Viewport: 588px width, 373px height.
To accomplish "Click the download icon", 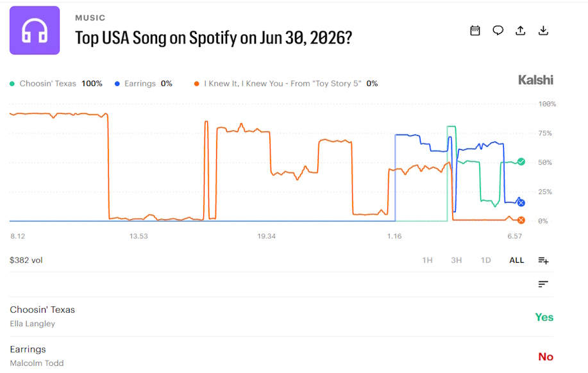I will (543, 30).
